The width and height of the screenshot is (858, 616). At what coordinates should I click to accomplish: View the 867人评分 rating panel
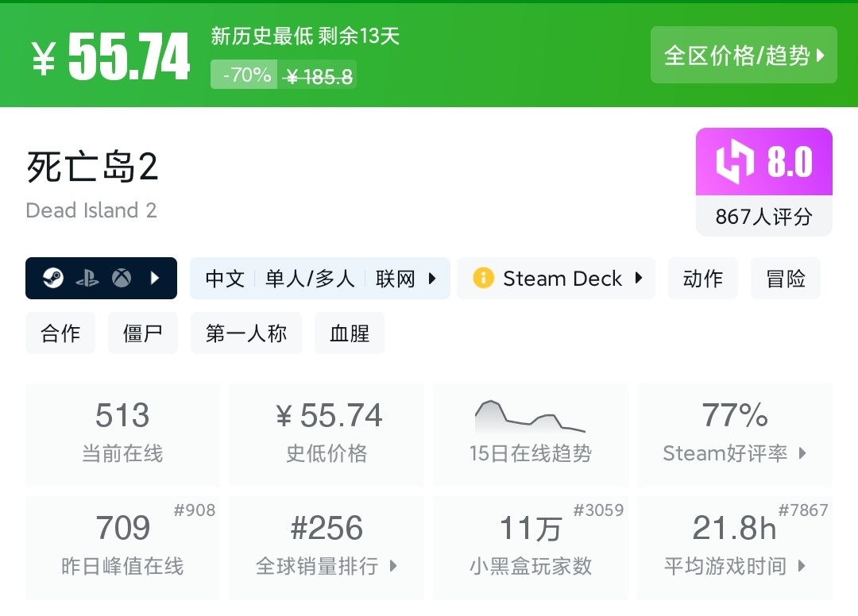[x=763, y=217]
